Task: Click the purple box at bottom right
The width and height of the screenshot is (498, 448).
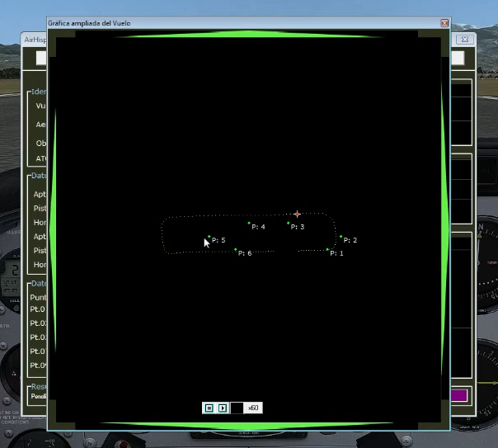Action: (459, 395)
